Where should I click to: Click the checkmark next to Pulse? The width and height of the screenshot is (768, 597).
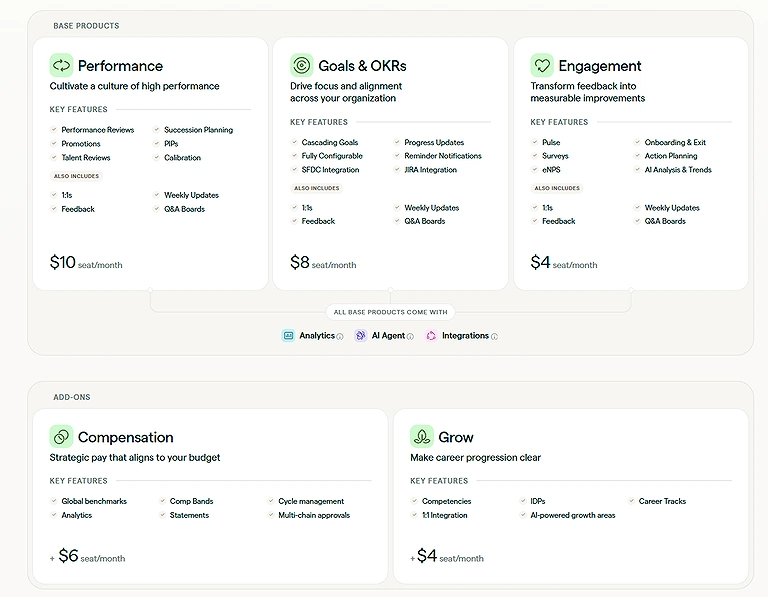point(535,142)
